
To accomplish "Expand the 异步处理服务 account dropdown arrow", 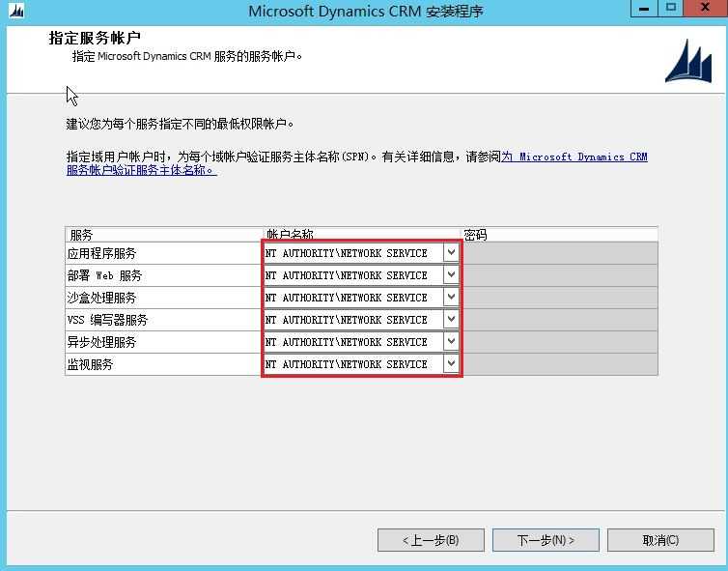I will coord(451,341).
